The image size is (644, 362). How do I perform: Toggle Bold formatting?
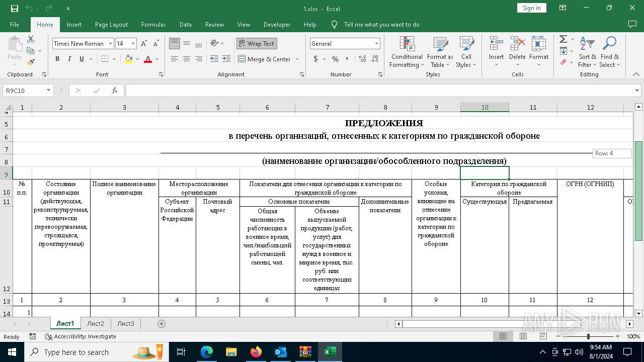[57, 59]
